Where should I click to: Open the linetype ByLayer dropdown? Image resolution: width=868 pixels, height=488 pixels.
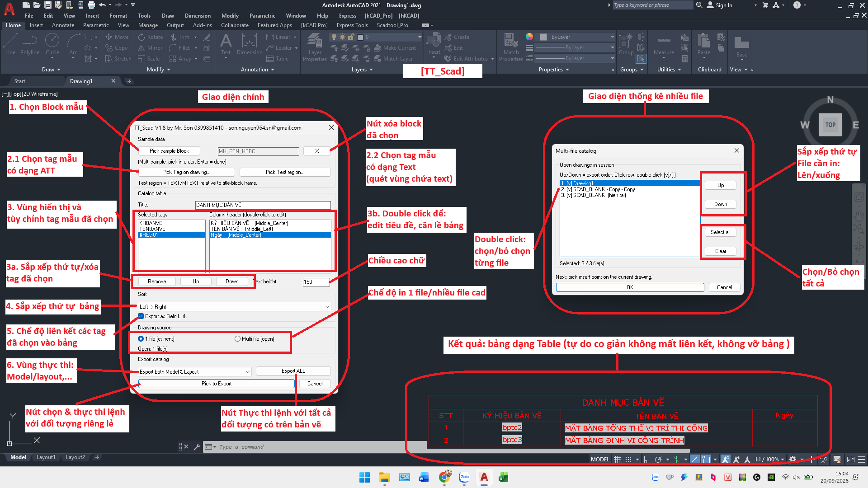[x=575, y=58]
